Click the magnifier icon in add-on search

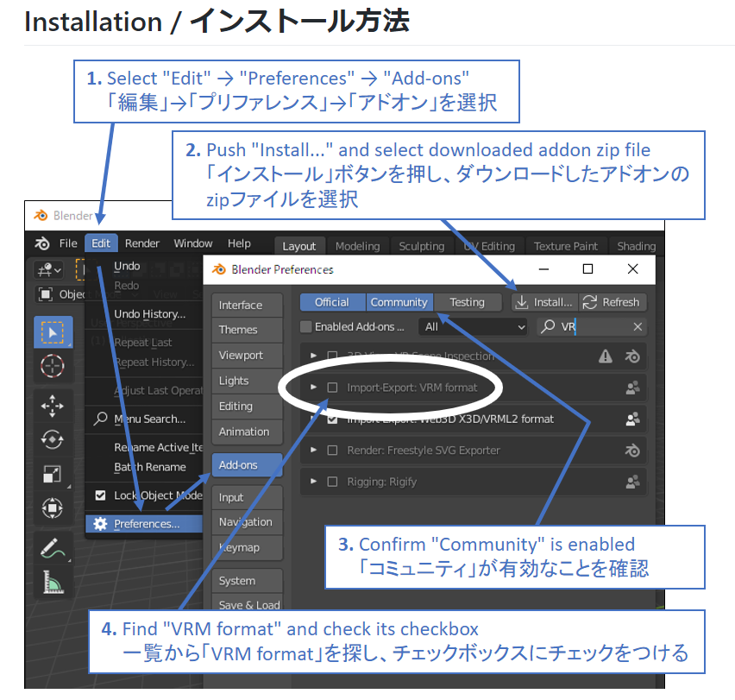click(x=548, y=326)
